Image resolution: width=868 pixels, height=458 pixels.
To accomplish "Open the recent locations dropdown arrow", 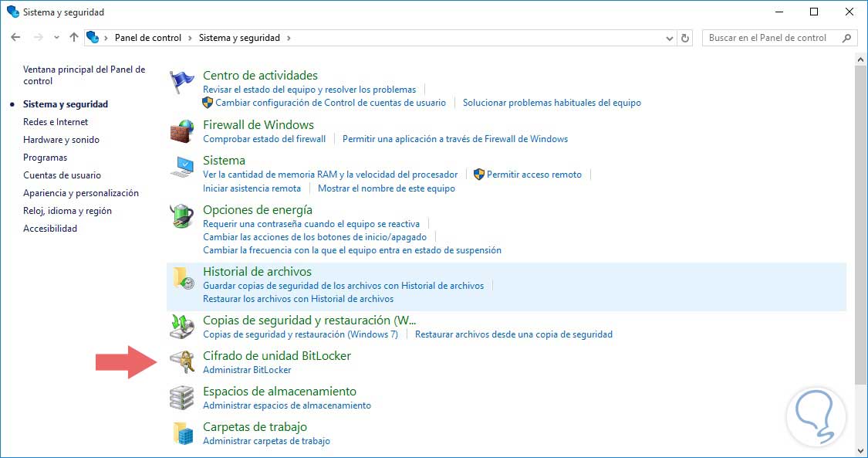I will pos(56,38).
